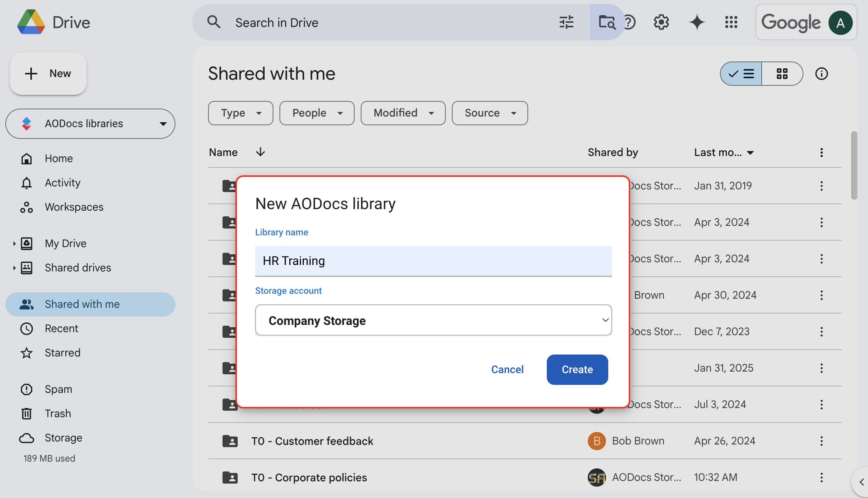The height and width of the screenshot is (498, 868).
Task: Click Bob Brown's avatar in Customer feedback row
Action: [x=597, y=441]
